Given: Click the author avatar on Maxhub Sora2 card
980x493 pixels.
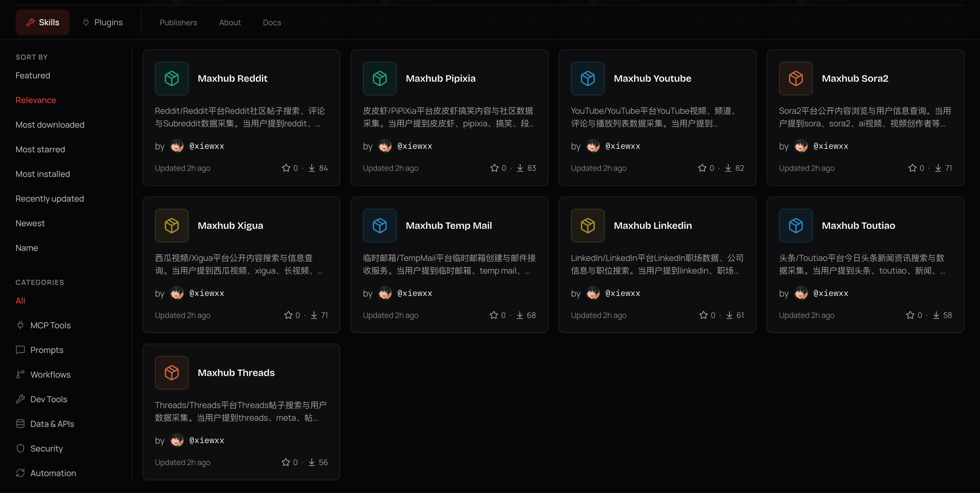Looking at the screenshot, I should coord(801,146).
